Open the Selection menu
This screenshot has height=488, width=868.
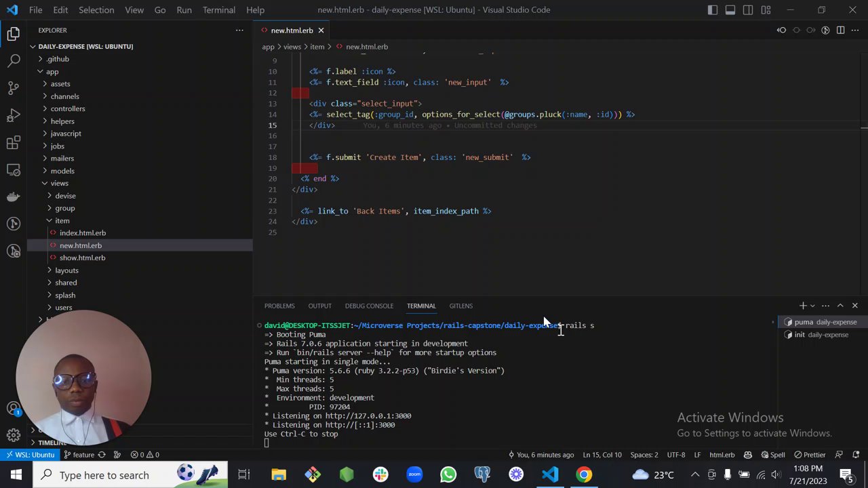96,10
